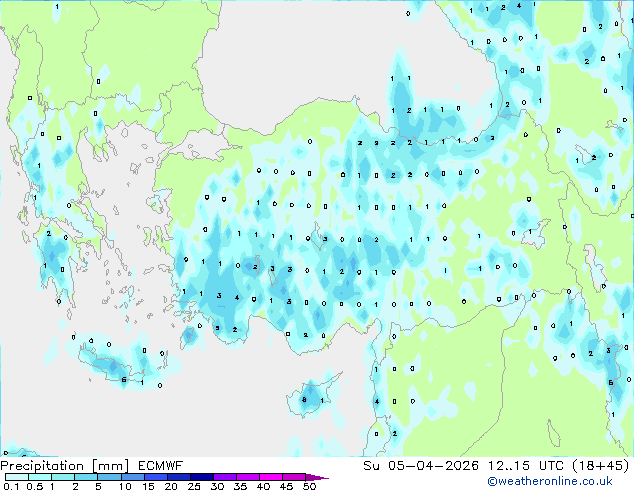Pick the 40–45 mm magenta legend box

[x=271, y=477]
